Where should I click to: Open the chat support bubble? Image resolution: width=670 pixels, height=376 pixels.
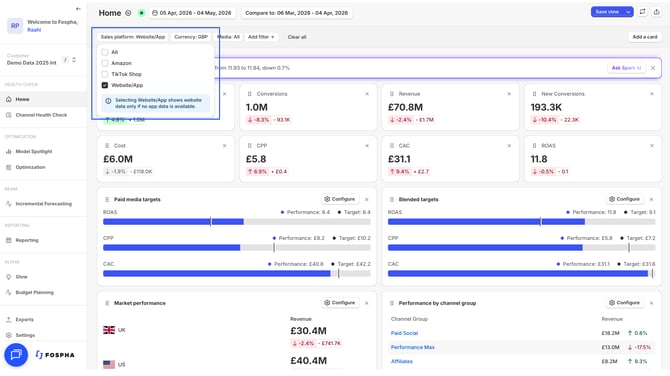click(16, 355)
